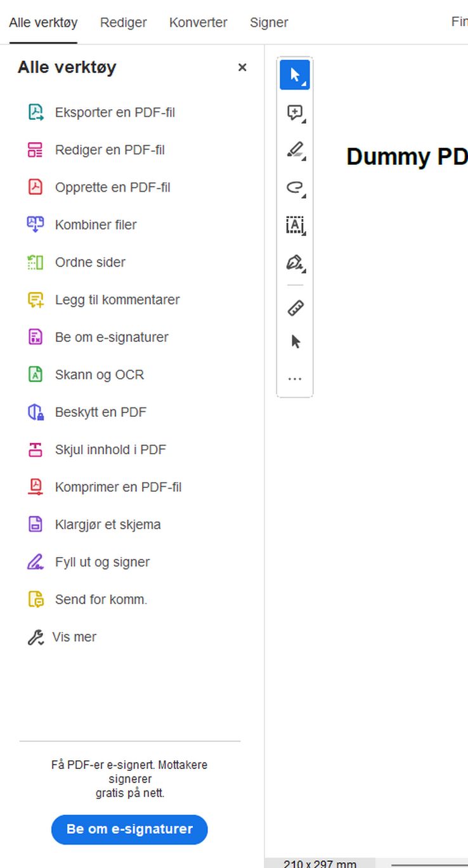Open the Add comment tool
The width and height of the screenshot is (468, 868).
coord(294,112)
